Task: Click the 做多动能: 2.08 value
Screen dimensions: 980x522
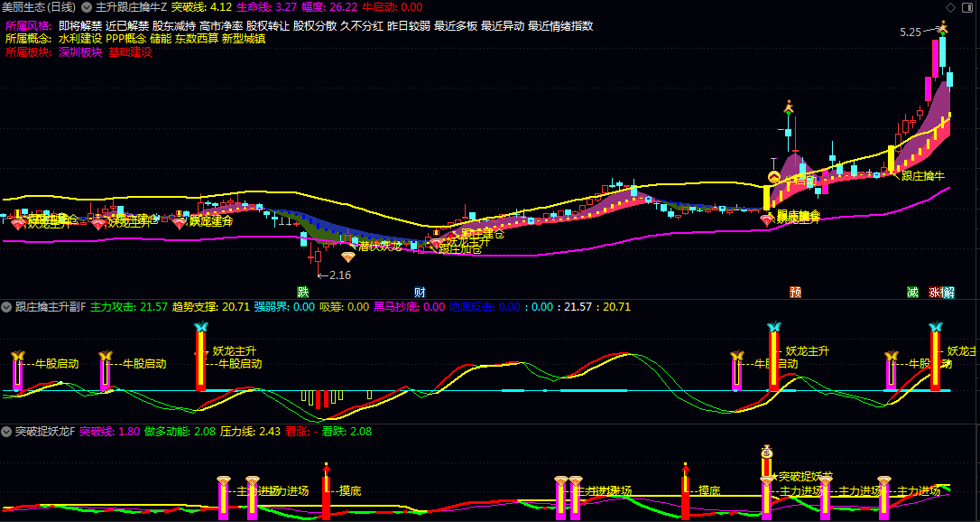Action: [x=180, y=432]
